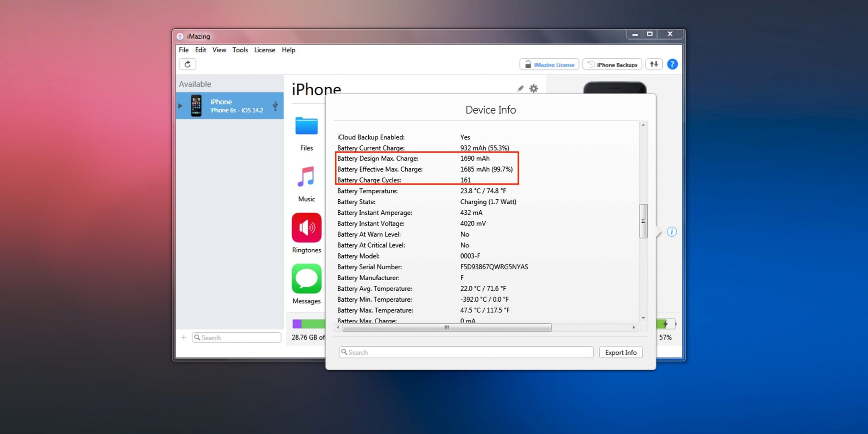Select battery serial 'F5D93867QWRG5NYAS'
868x434 pixels.
pyautogui.click(x=494, y=267)
